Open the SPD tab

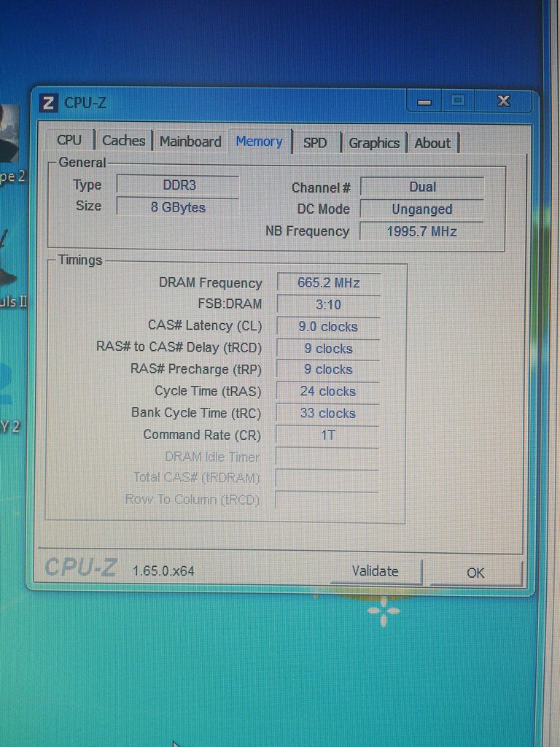click(x=315, y=143)
